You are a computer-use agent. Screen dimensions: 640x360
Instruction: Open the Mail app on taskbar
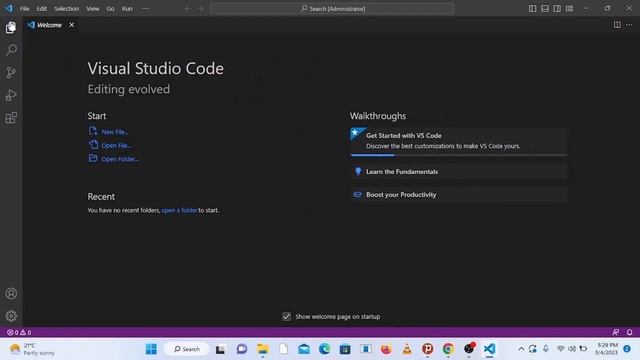point(304,349)
